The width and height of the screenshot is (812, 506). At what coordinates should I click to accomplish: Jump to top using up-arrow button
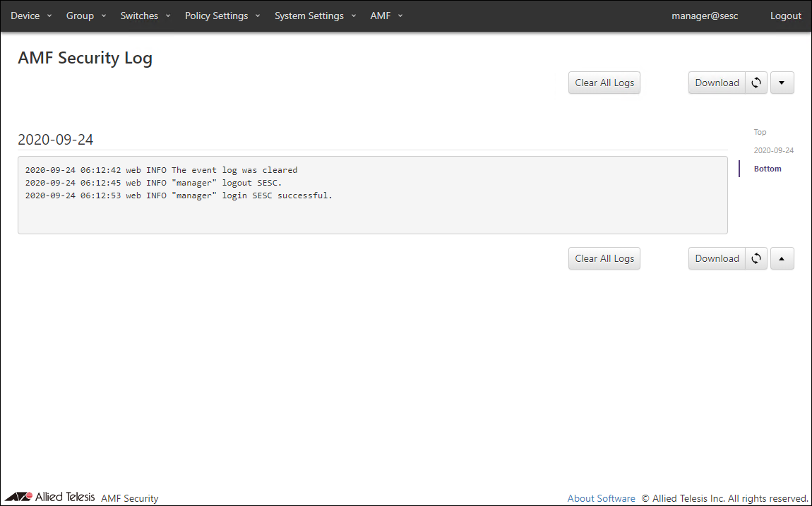(782, 258)
